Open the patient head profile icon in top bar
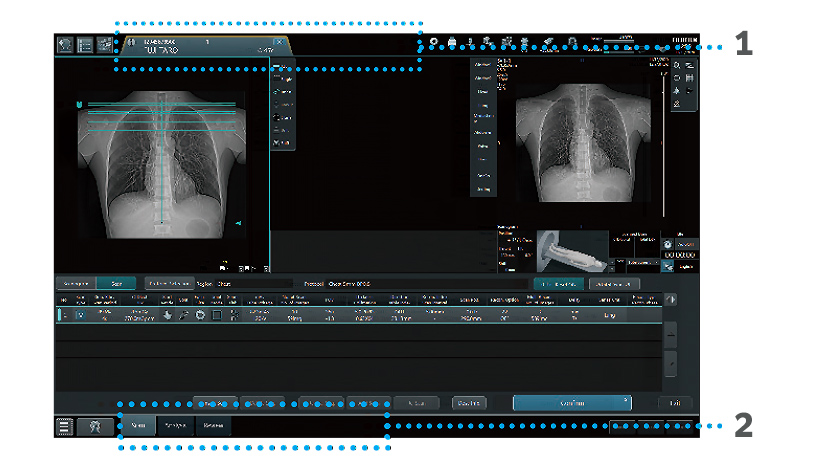This screenshot has height=476, width=816. pyautogui.click(x=65, y=45)
